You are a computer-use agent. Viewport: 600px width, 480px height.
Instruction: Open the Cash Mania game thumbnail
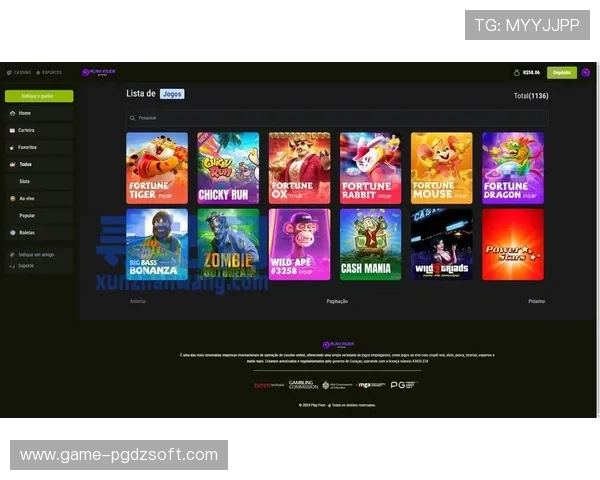coord(370,244)
